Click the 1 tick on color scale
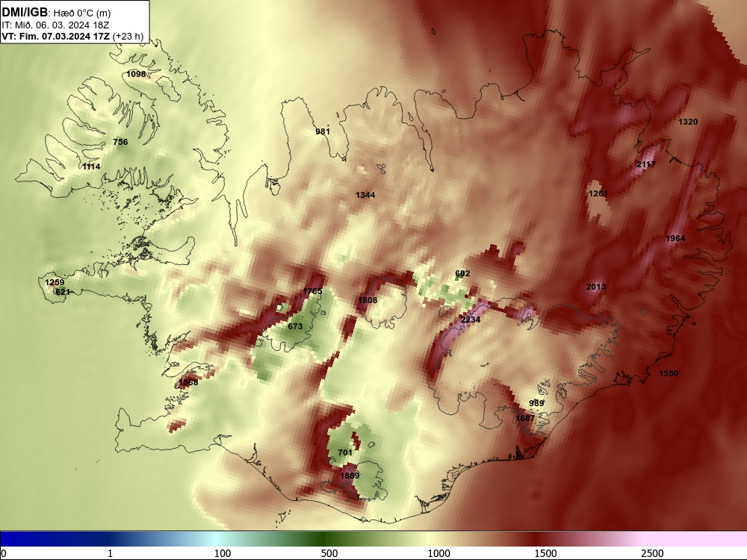747x560 pixels. tap(110, 553)
